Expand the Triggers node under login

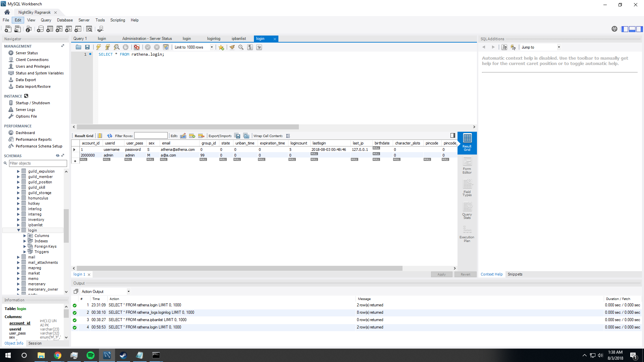25,252
